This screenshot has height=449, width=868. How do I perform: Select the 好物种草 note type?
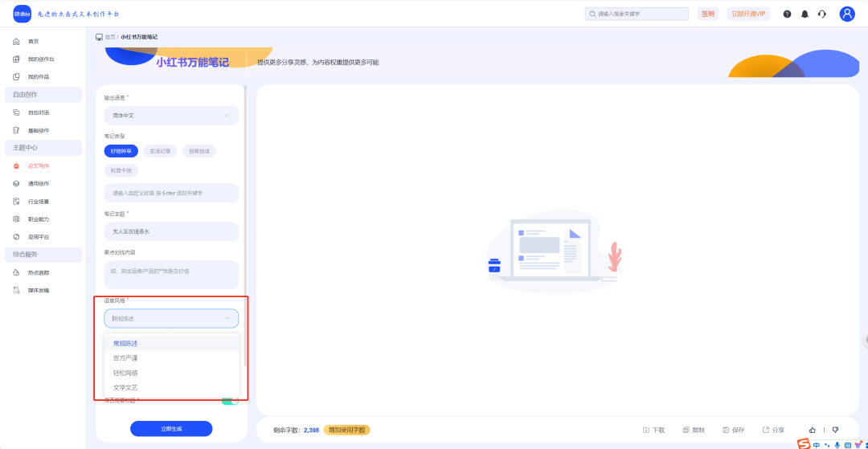coord(121,151)
